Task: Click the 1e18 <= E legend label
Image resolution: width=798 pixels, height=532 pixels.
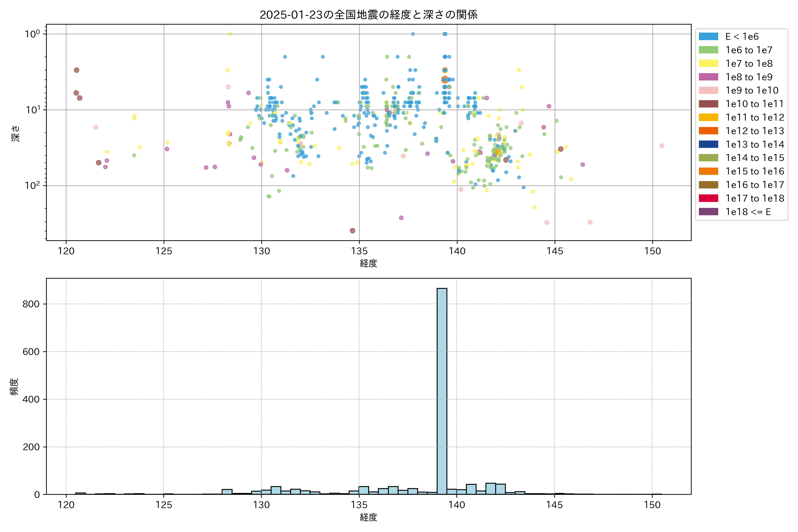Action: click(x=748, y=212)
